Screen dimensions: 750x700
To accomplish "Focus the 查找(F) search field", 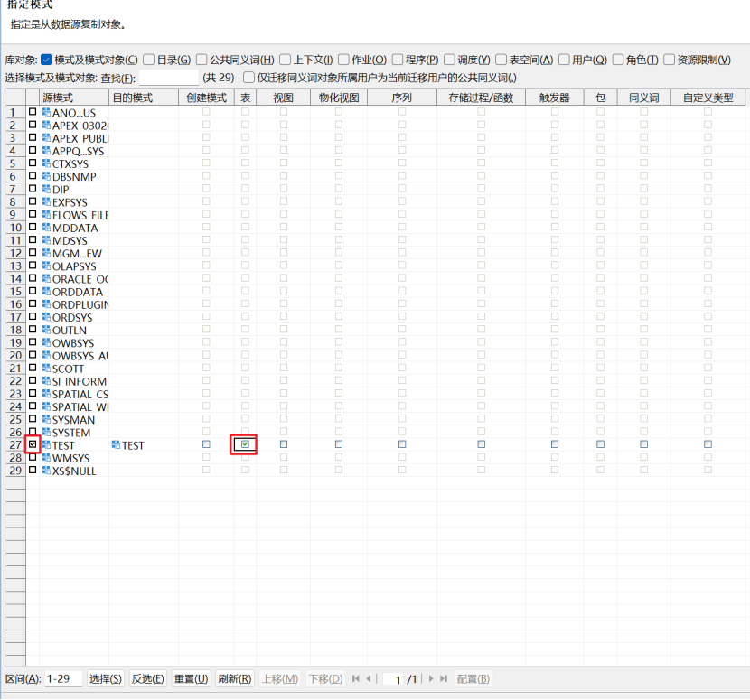I will click(x=169, y=78).
